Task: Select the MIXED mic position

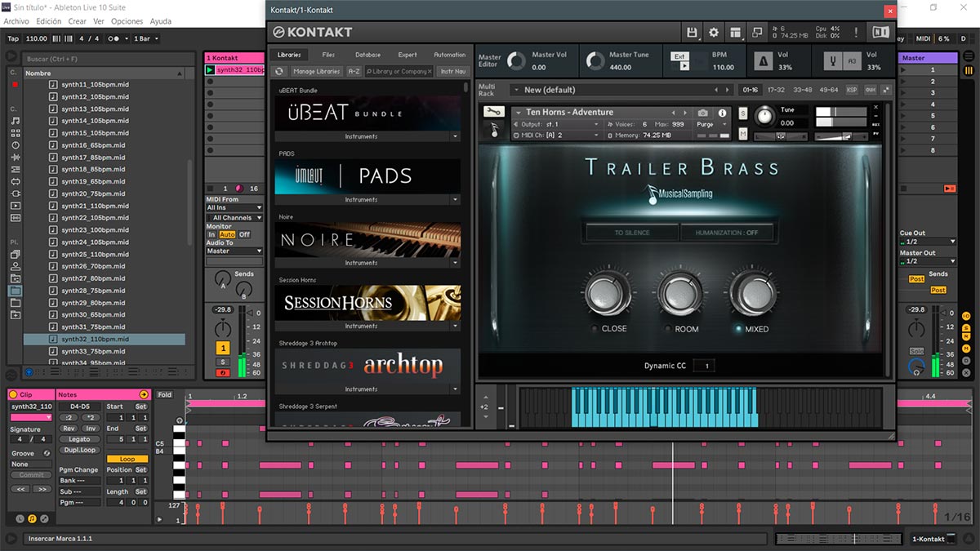Action: pos(739,329)
